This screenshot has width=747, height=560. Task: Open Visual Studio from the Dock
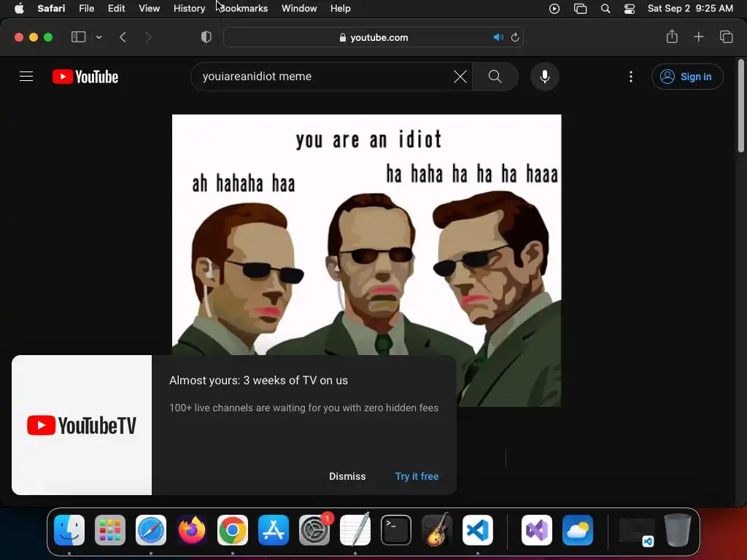pos(537,530)
